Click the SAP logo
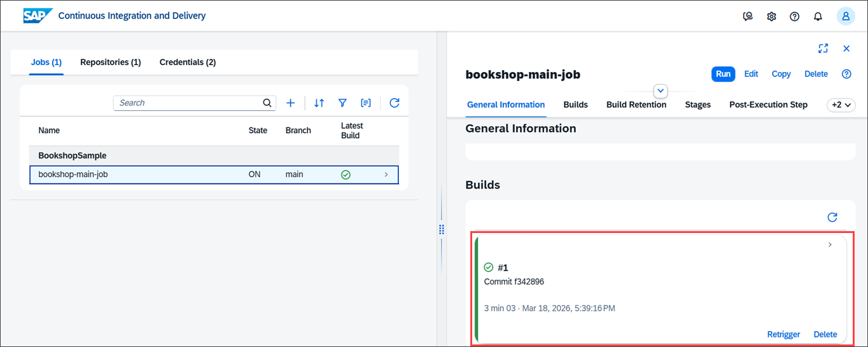868x347 pixels. (38, 16)
